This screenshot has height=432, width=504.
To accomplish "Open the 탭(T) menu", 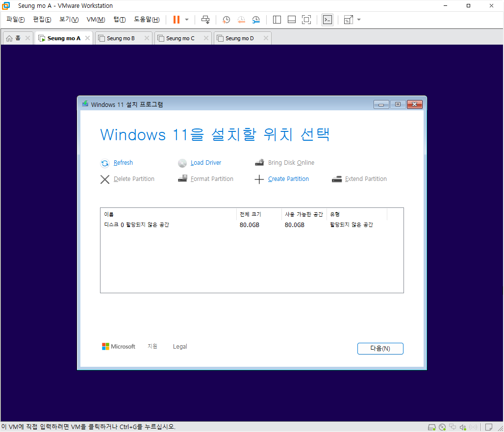I will 120,20.
